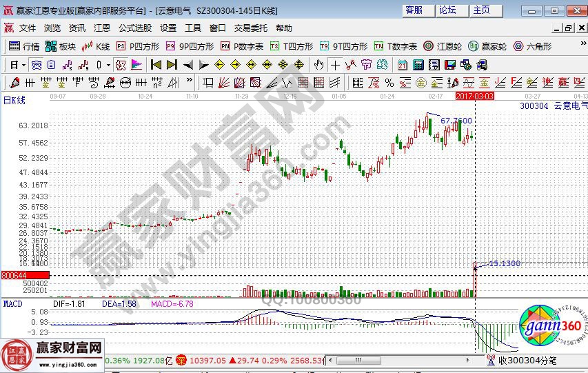588x373 pixels.
Task: Open the candlestick chart type dropdown arrow
Action: [108, 65]
